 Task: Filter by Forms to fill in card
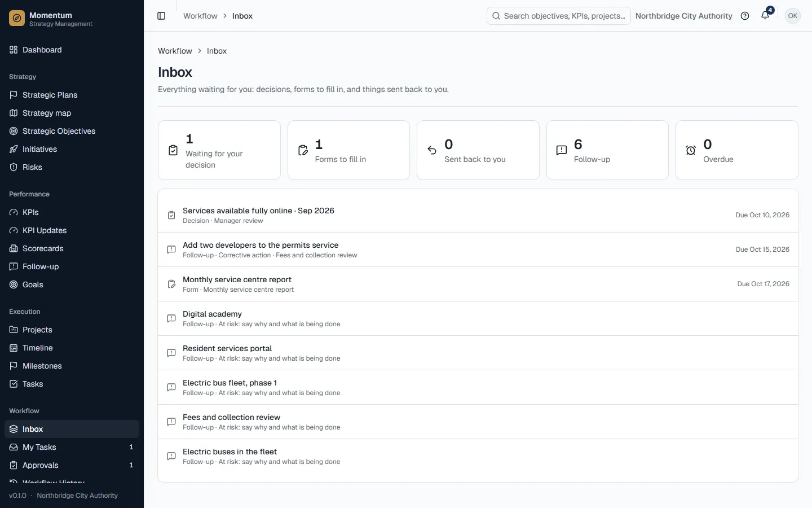click(x=348, y=150)
